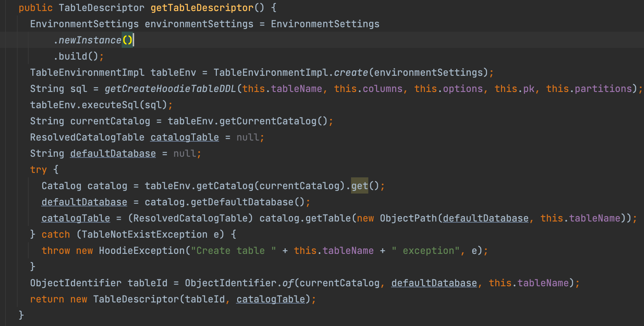This screenshot has height=326, width=644.
Task: Click TableNotExistException in catch clause
Action: (x=145, y=234)
